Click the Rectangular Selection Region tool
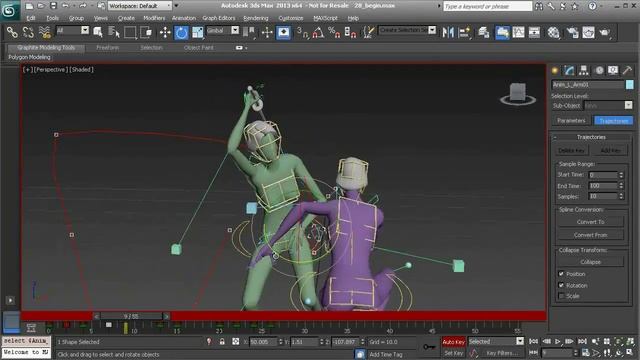The width and height of the screenshot is (640, 360). pyautogui.click(x=130, y=32)
